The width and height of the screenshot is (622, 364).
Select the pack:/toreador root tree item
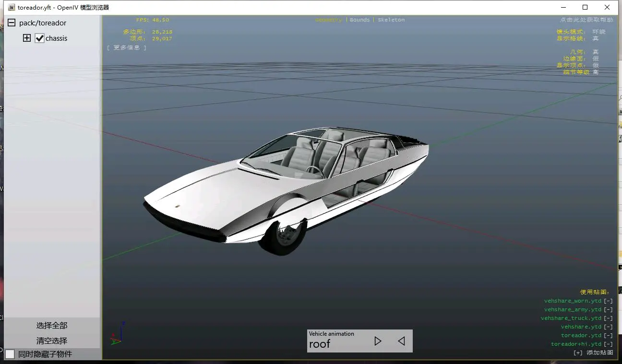pyautogui.click(x=43, y=23)
